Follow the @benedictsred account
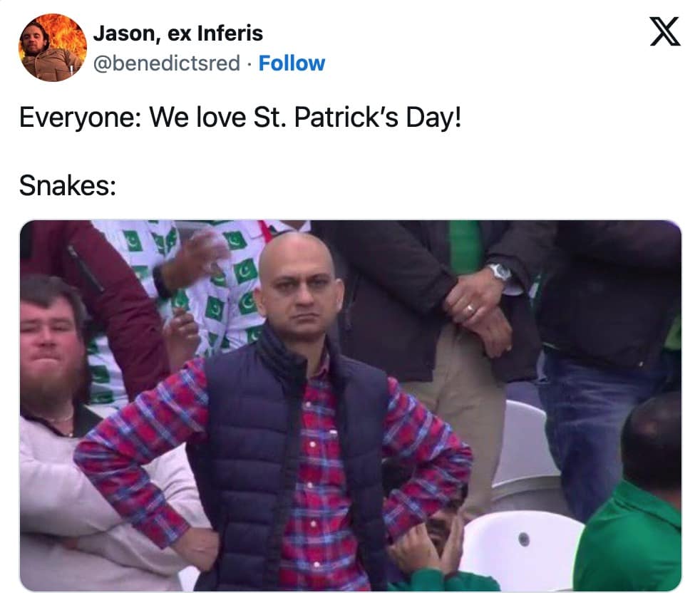The width and height of the screenshot is (700, 600). tap(292, 63)
